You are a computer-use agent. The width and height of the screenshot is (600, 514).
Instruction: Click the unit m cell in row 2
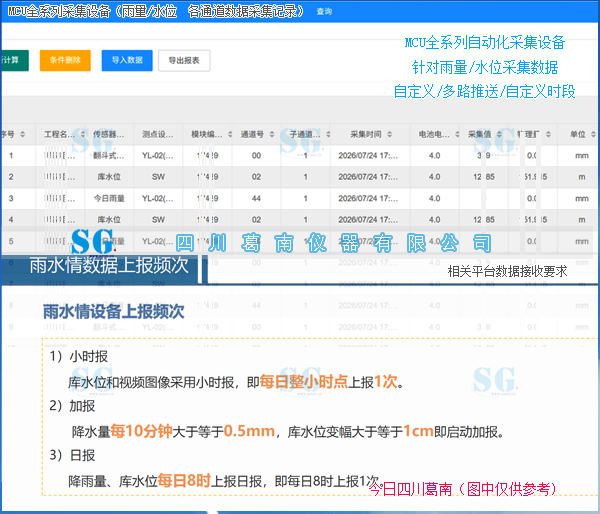click(x=582, y=177)
